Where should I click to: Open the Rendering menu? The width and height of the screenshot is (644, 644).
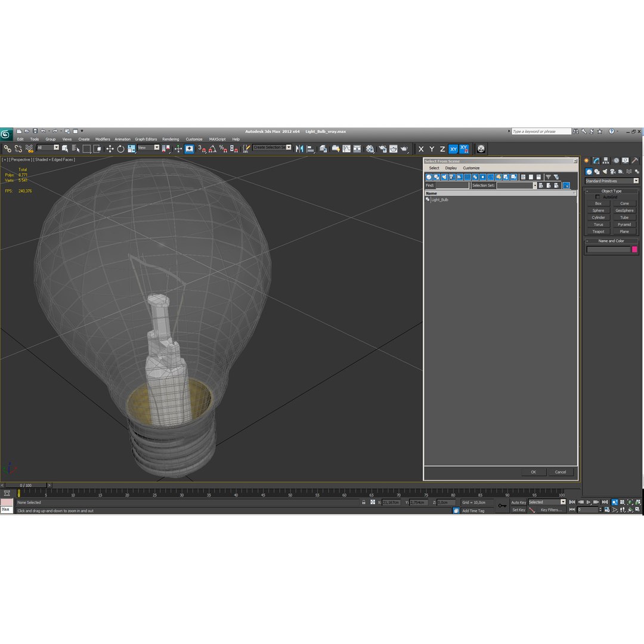tap(171, 139)
